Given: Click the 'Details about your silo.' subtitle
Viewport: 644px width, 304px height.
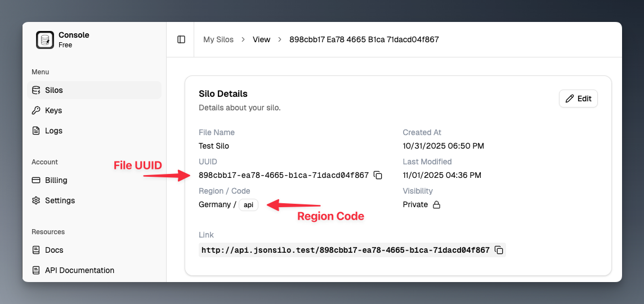Looking at the screenshot, I should click(x=240, y=108).
